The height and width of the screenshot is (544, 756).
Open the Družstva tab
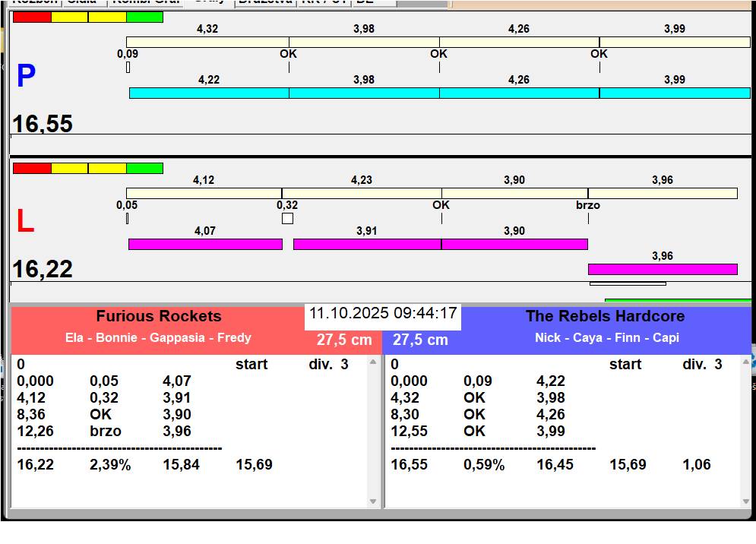click(264, 2)
